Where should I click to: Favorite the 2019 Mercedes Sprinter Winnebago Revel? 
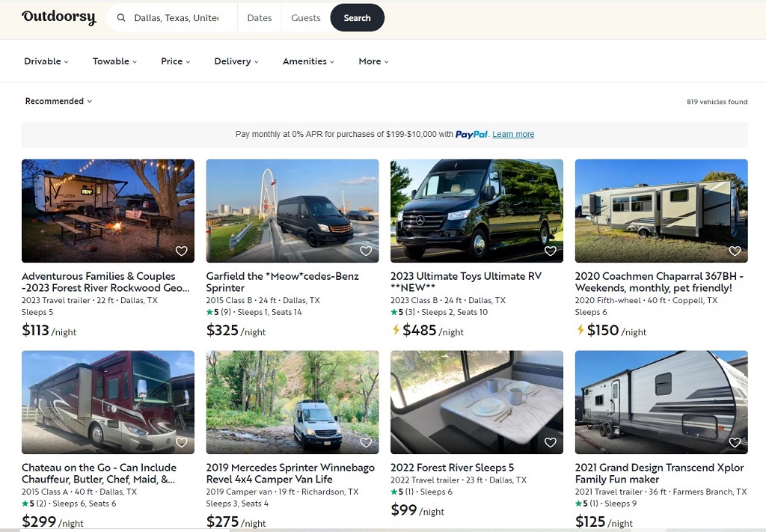click(x=366, y=442)
